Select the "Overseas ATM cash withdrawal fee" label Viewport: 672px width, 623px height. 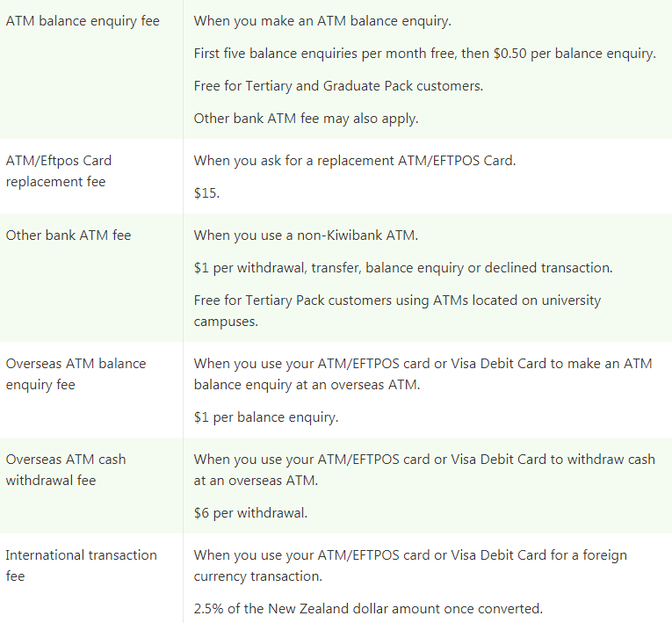tap(65, 470)
